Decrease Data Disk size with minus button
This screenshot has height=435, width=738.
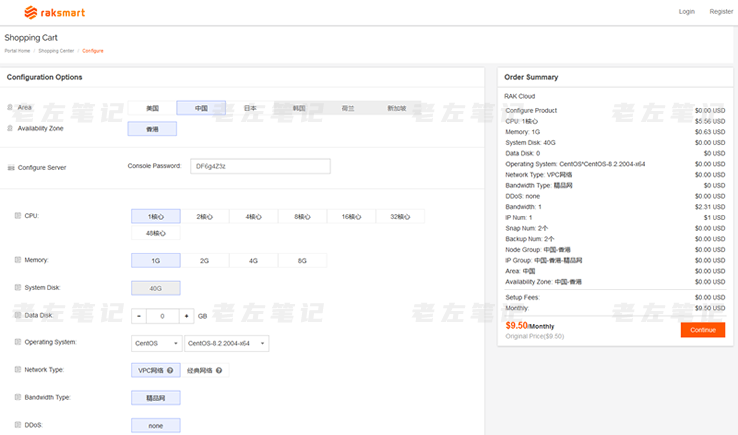(139, 316)
